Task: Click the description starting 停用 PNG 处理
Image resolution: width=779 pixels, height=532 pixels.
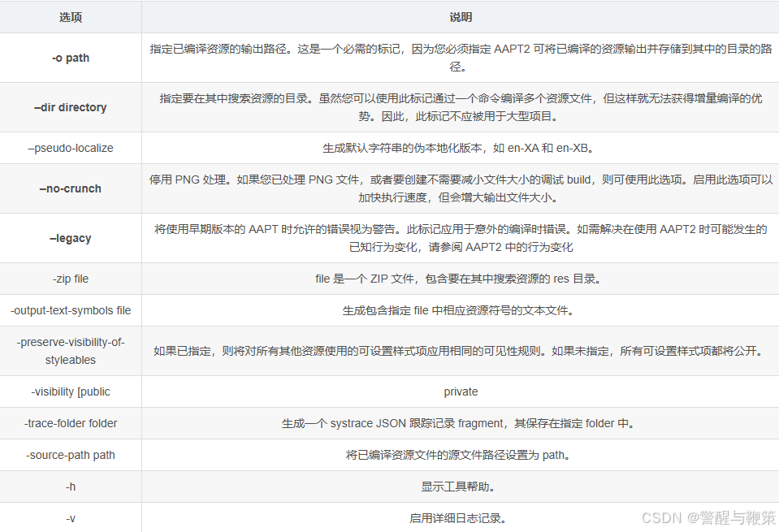Action: (461, 188)
